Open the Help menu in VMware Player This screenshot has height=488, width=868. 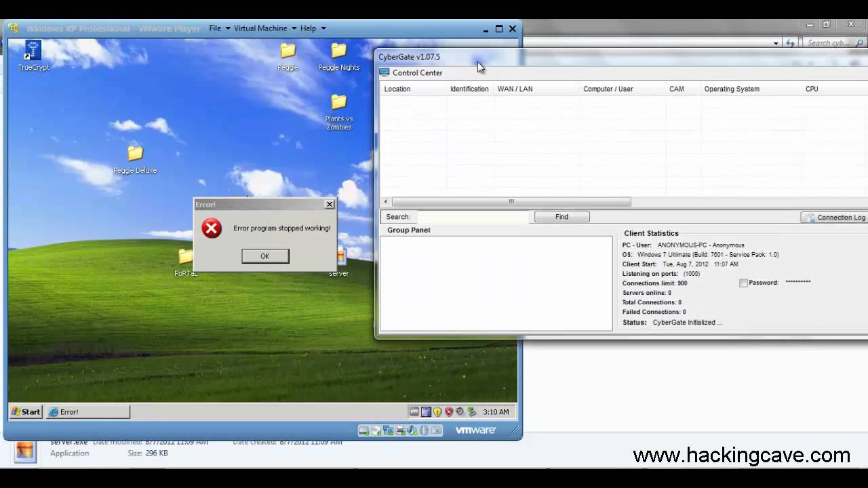pyautogui.click(x=308, y=28)
